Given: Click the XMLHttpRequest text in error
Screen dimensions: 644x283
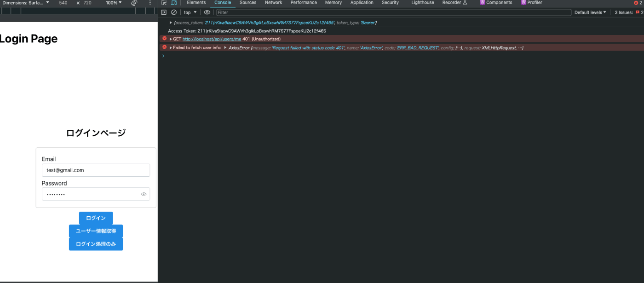Looking at the screenshot, I should tap(499, 48).
